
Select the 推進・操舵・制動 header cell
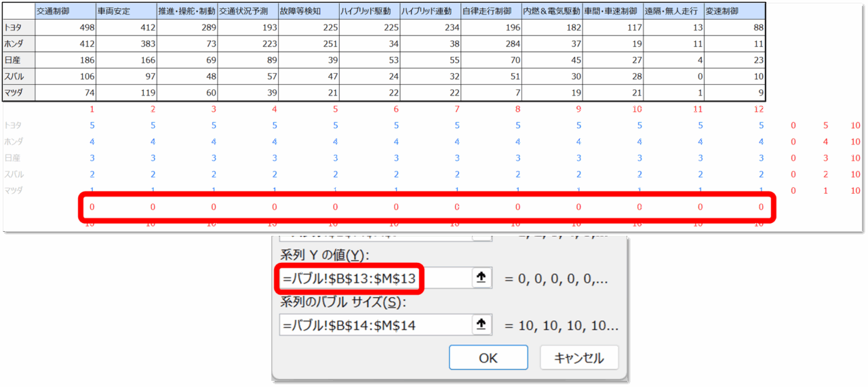(x=186, y=12)
